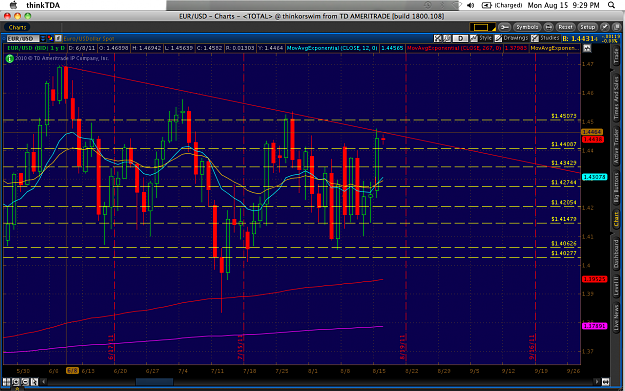Click the cyan MovAvgExponential (CLOSE, 12, 0) label
The width and height of the screenshot is (625, 391).
[332, 48]
